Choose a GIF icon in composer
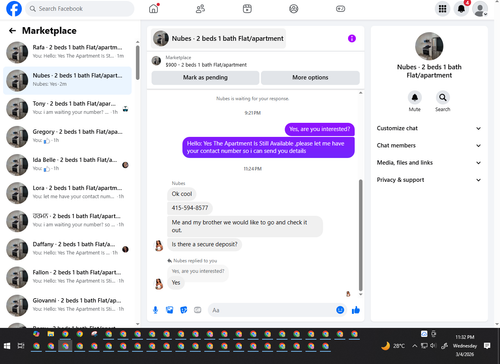This screenshot has width=500, height=364. click(x=198, y=310)
